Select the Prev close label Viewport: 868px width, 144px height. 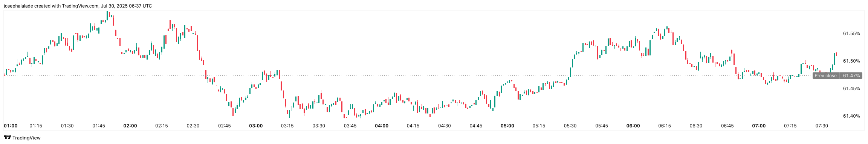point(825,76)
